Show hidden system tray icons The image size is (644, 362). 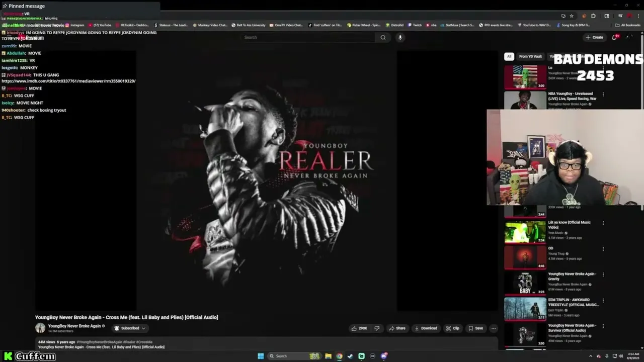591,356
